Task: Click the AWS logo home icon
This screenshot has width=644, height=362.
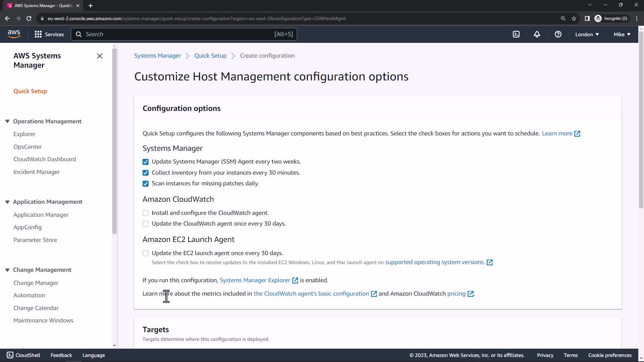Action: [14, 34]
